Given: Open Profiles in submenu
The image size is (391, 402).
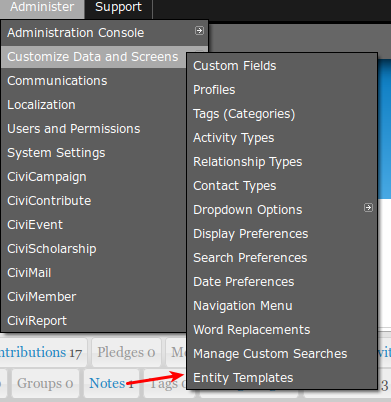Looking at the screenshot, I should [282, 90].
